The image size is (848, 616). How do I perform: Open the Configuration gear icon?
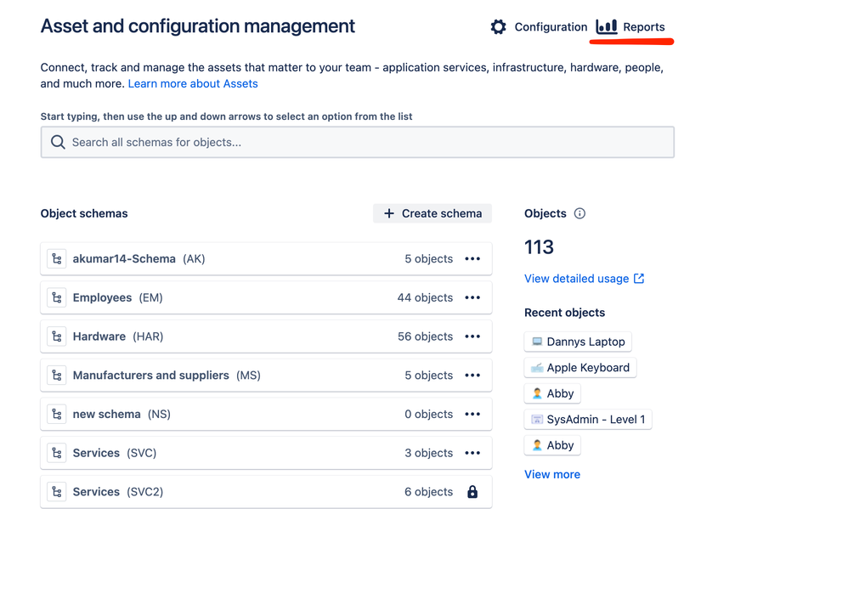coord(498,27)
